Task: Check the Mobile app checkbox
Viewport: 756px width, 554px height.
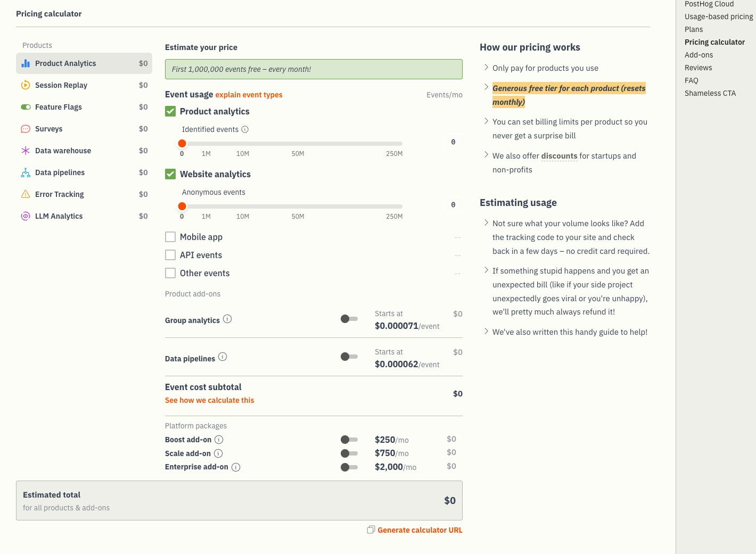Action: pos(170,237)
